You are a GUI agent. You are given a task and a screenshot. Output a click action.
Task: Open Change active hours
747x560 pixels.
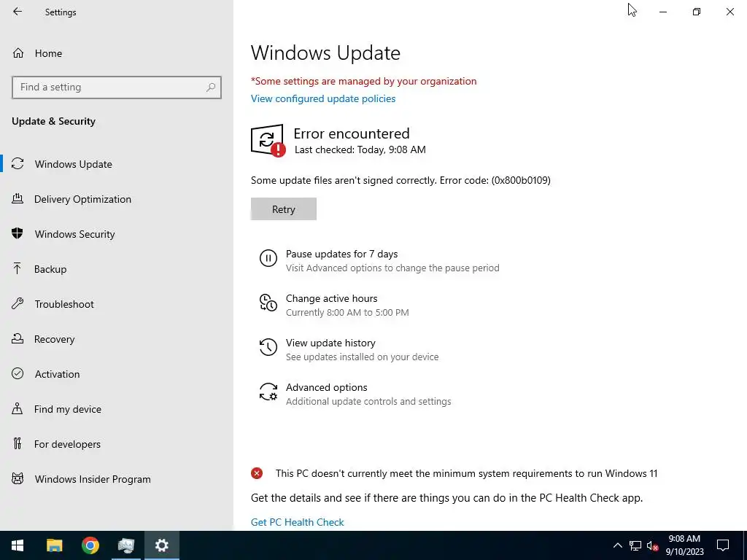coord(332,298)
